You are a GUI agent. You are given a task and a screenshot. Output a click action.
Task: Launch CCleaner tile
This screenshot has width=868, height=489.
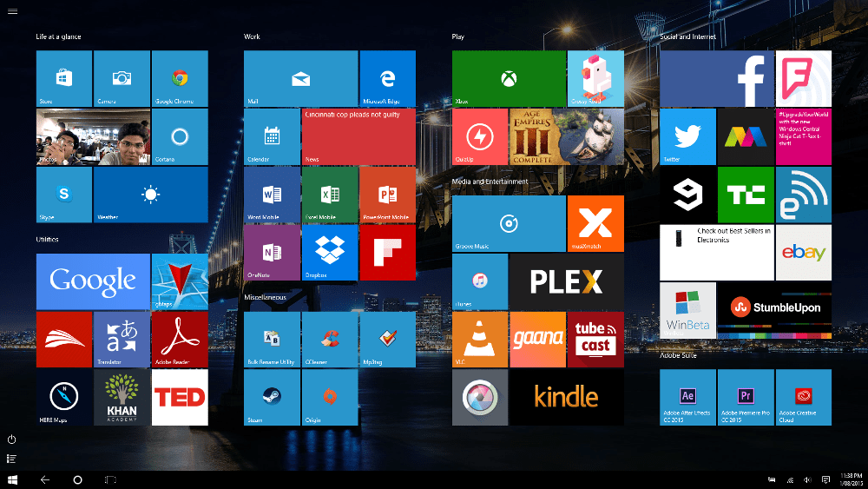click(330, 340)
